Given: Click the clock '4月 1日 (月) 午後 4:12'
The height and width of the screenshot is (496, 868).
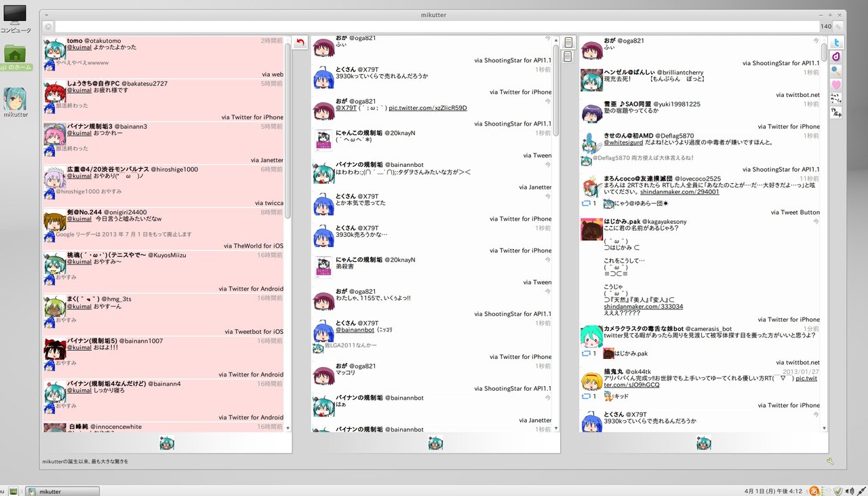Looking at the screenshot, I should [x=773, y=491].
